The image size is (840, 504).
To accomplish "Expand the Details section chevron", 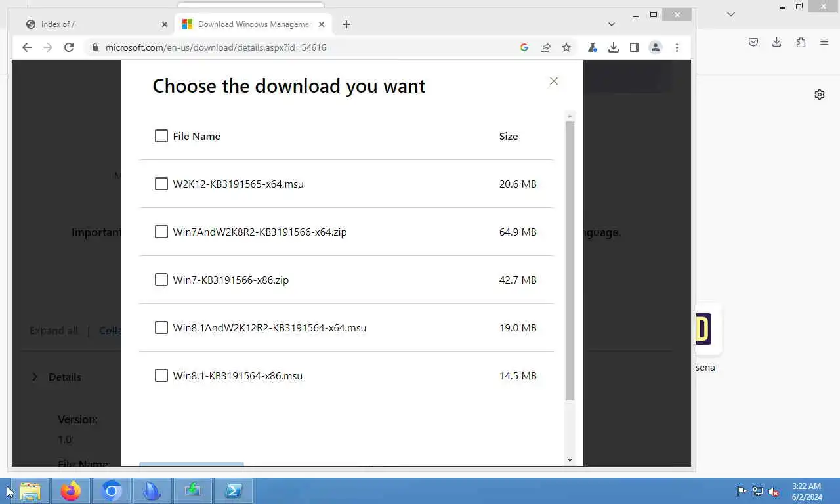I will pyautogui.click(x=35, y=377).
